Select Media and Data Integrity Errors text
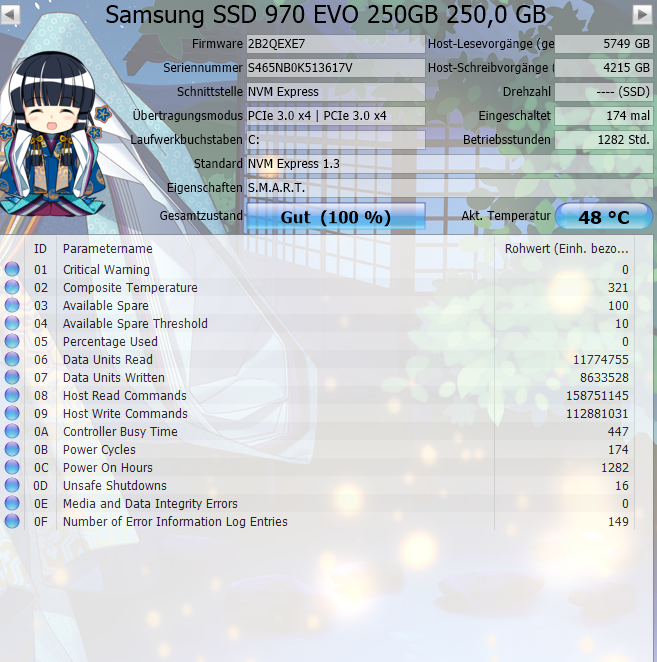The image size is (657, 662). click(150, 504)
